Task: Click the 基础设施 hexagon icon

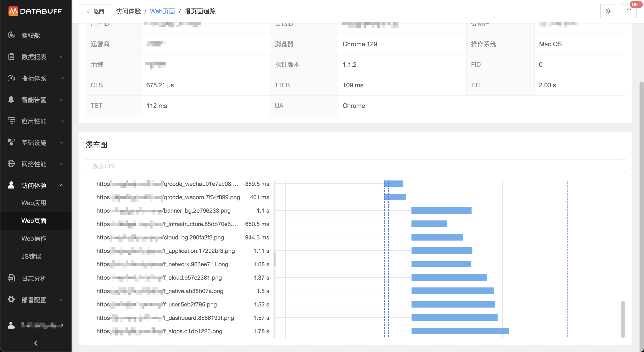Action: [x=11, y=142]
